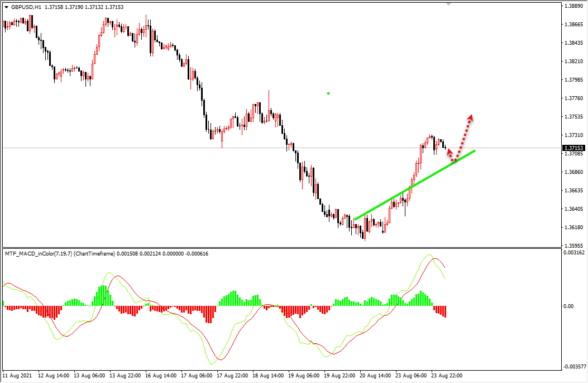Click the 1.36860 price axis label
588x383 pixels.
(574, 172)
